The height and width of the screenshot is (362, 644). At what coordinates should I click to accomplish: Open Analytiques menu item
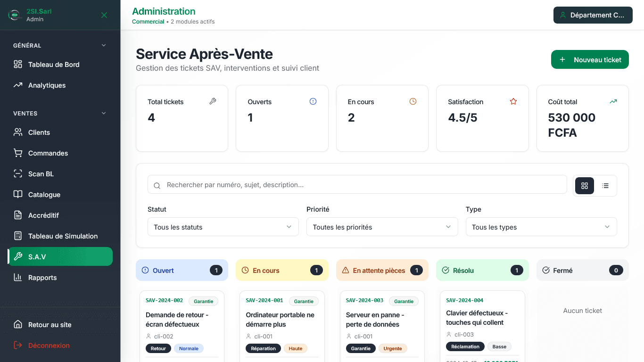tap(60, 85)
